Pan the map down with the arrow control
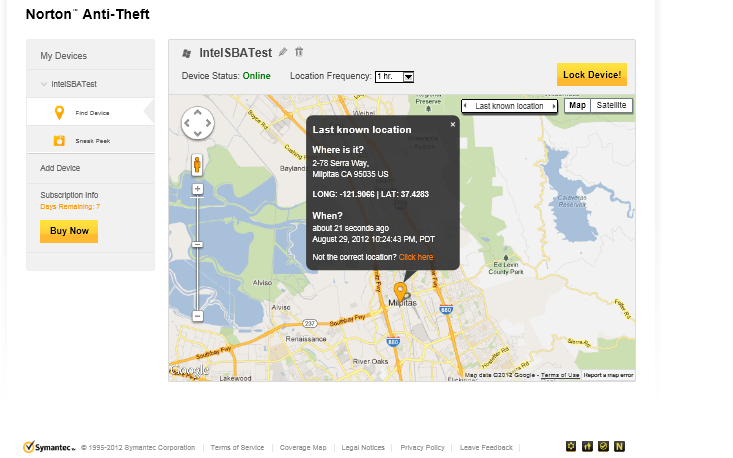The image size is (733, 458). (x=198, y=134)
